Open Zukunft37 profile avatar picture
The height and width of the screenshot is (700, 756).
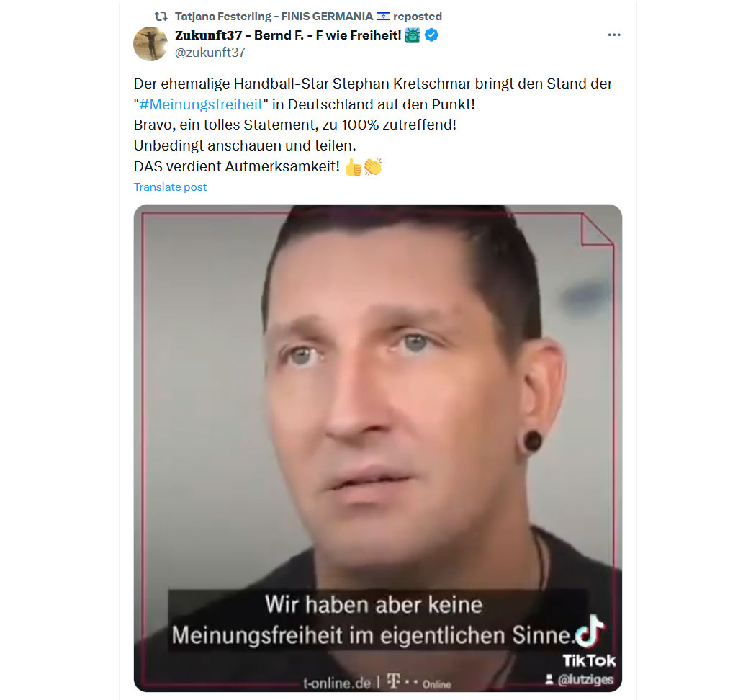(x=150, y=44)
